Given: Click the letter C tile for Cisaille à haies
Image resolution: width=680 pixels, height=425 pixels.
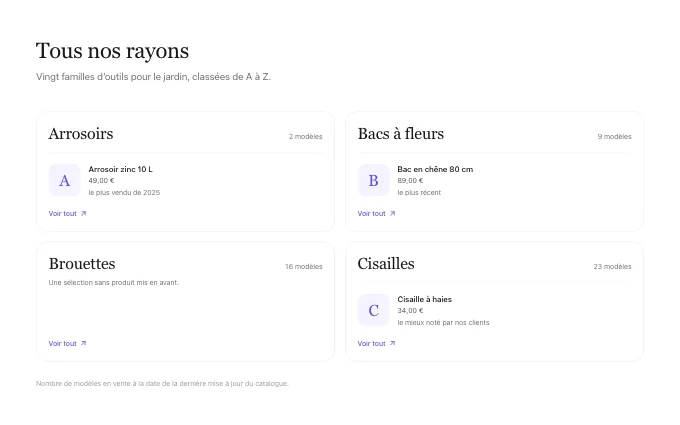Looking at the screenshot, I should tap(373, 310).
